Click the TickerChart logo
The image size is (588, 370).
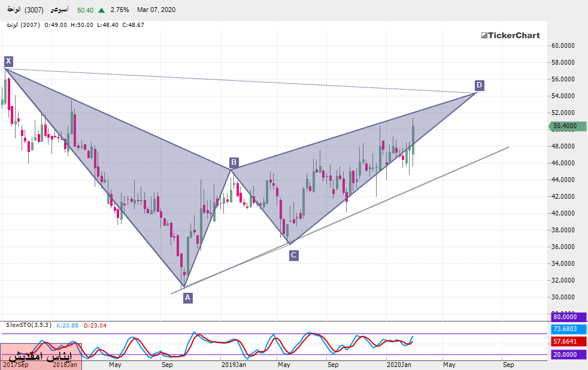(510, 35)
